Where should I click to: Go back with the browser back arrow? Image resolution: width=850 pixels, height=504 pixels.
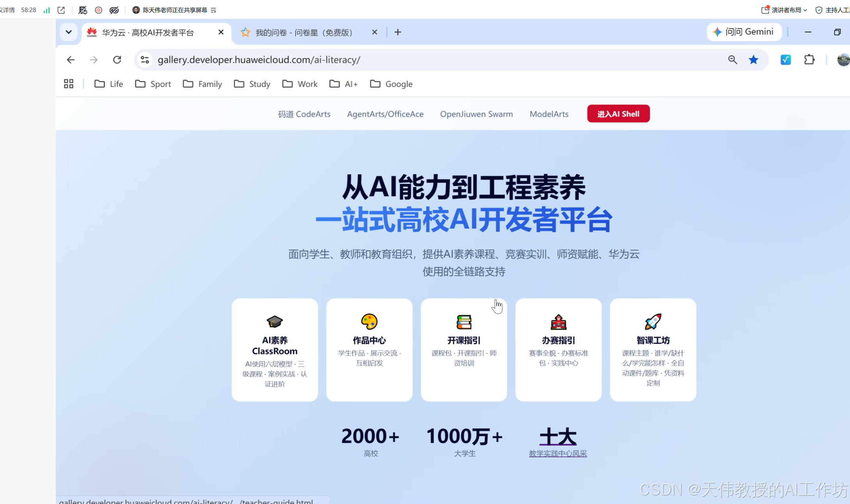[71, 60]
